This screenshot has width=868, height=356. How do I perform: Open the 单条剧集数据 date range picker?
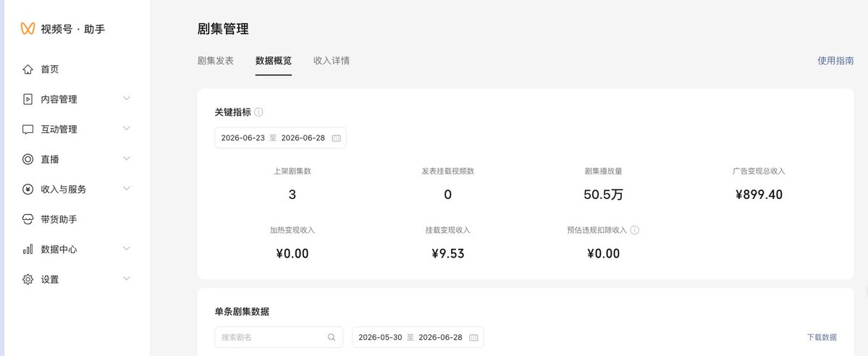418,337
